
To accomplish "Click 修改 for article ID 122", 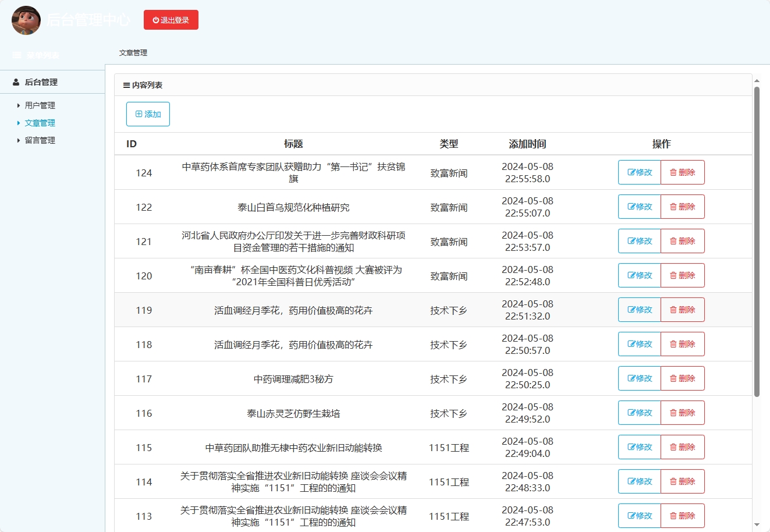I will [639, 207].
